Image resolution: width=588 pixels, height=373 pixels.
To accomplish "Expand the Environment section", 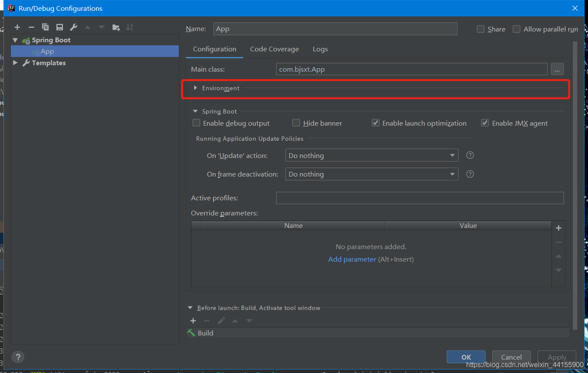I will (195, 88).
